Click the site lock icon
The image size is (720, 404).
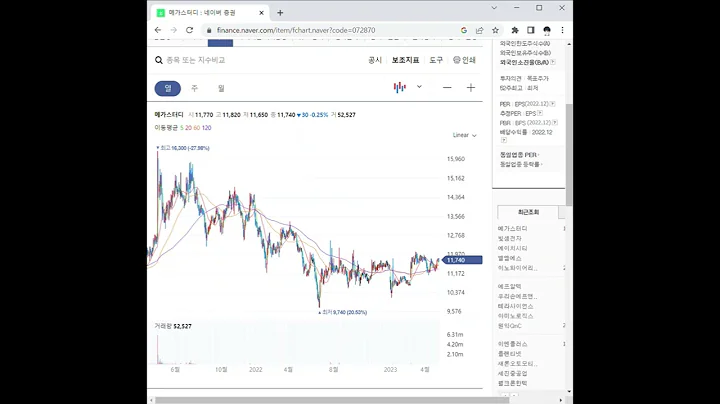click(x=209, y=30)
